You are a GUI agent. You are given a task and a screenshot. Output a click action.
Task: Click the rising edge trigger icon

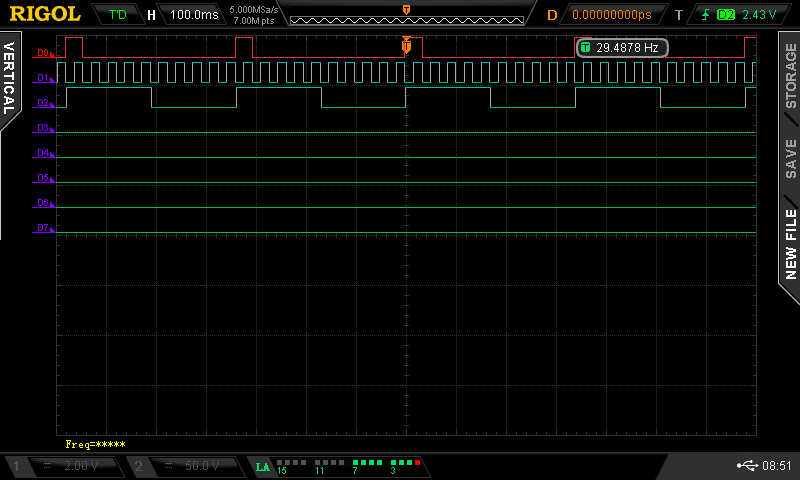click(706, 15)
